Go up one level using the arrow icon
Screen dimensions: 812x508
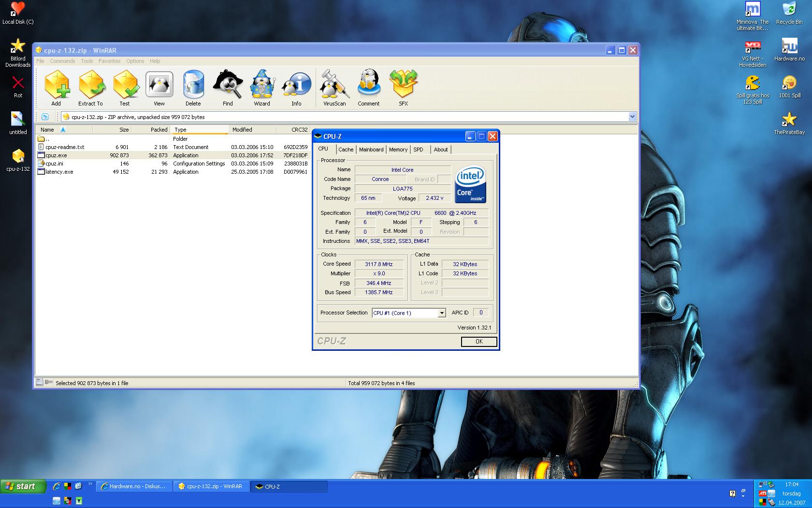point(45,117)
